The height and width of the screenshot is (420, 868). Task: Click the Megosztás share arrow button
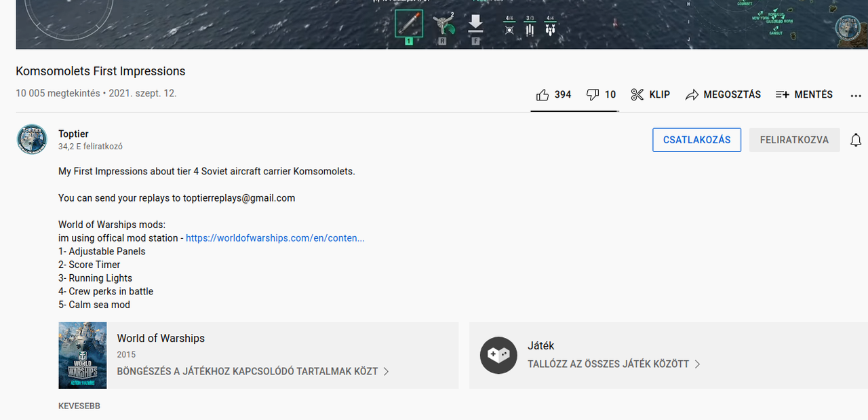[723, 95]
